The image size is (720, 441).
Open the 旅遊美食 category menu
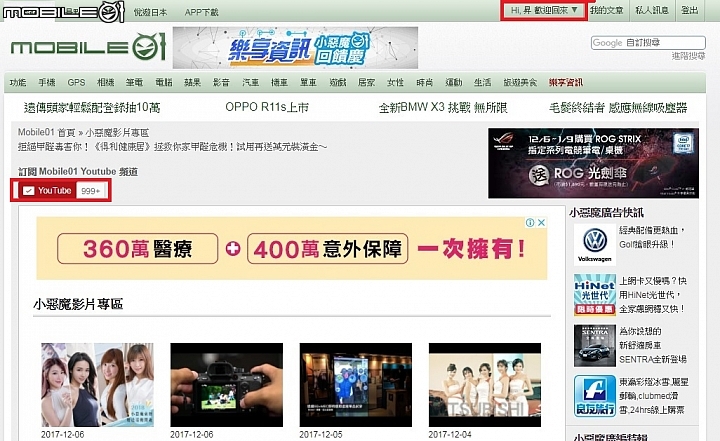(520, 83)
